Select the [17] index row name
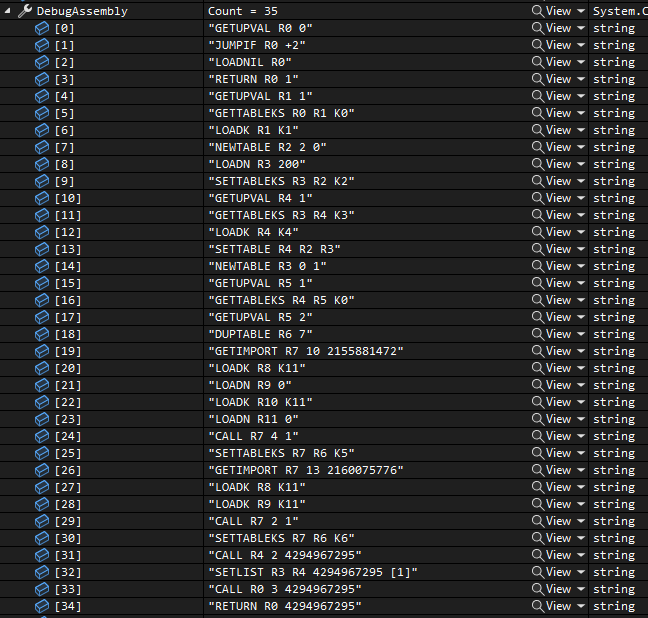This screenshot has height=618, width=648. click(68, 317)
